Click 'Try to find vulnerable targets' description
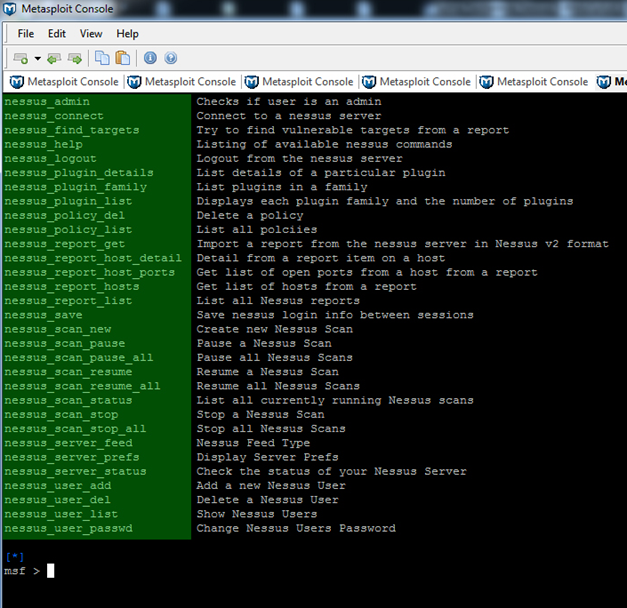The image size is (627, 608). click(353, 130)
